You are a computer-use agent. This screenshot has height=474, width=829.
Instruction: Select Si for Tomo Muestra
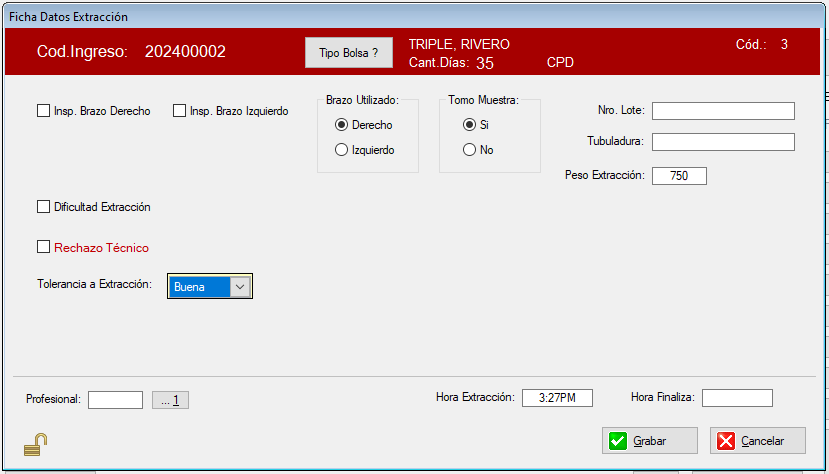coord(469,125)
